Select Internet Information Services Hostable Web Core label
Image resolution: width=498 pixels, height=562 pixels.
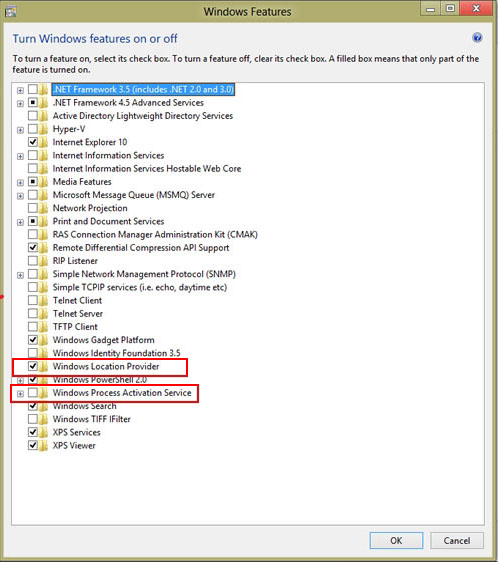pyautogui.click(x=147, y=168)
